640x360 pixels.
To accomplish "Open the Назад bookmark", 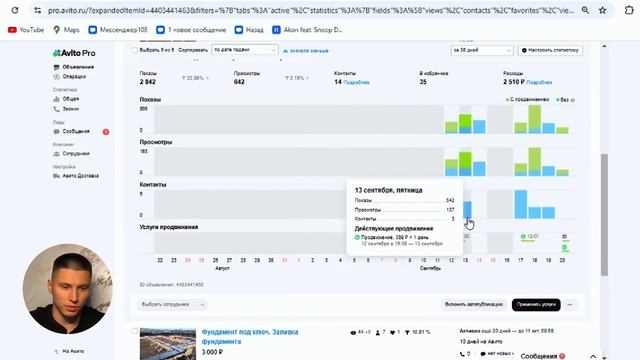I will pos(249,30).
